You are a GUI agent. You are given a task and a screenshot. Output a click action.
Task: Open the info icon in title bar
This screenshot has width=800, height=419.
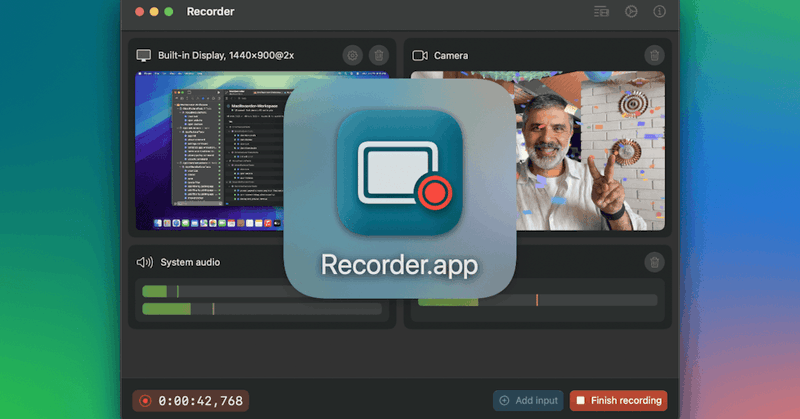pyautogui.click(x=659, y=11)
